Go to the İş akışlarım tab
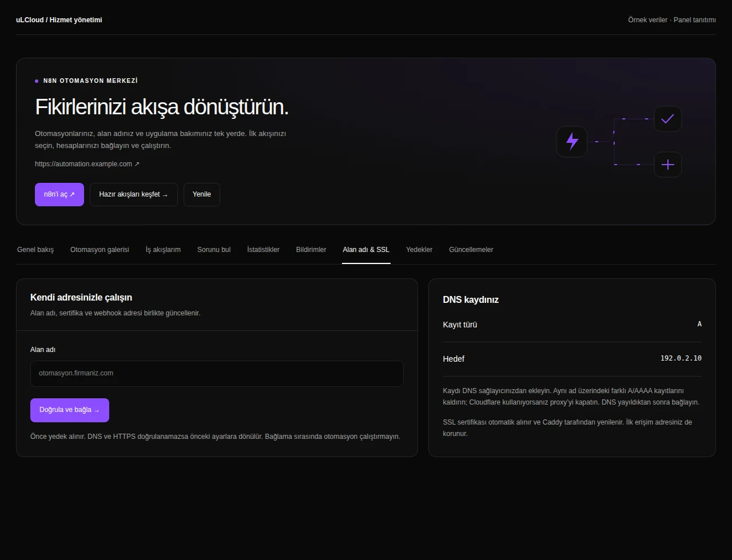This screenshot has width=732, height=560. (163, 250)
